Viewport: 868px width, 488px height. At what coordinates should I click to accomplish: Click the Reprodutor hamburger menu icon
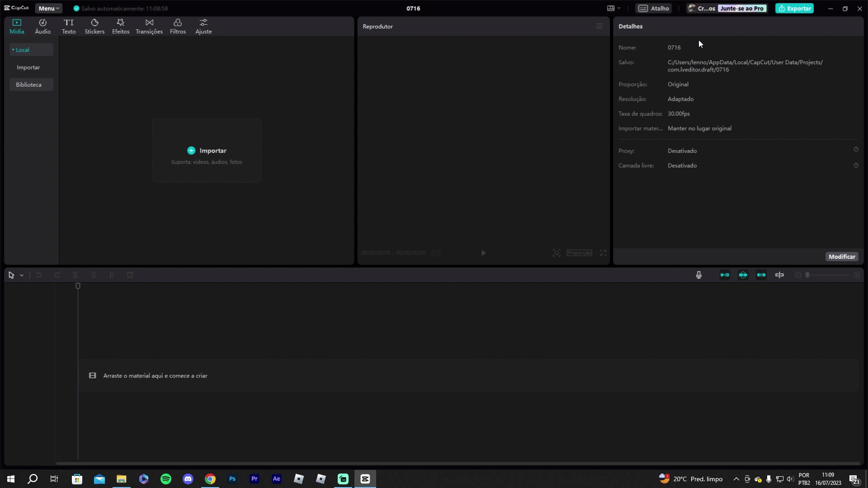pyautogui.click(x=599, y=26)
